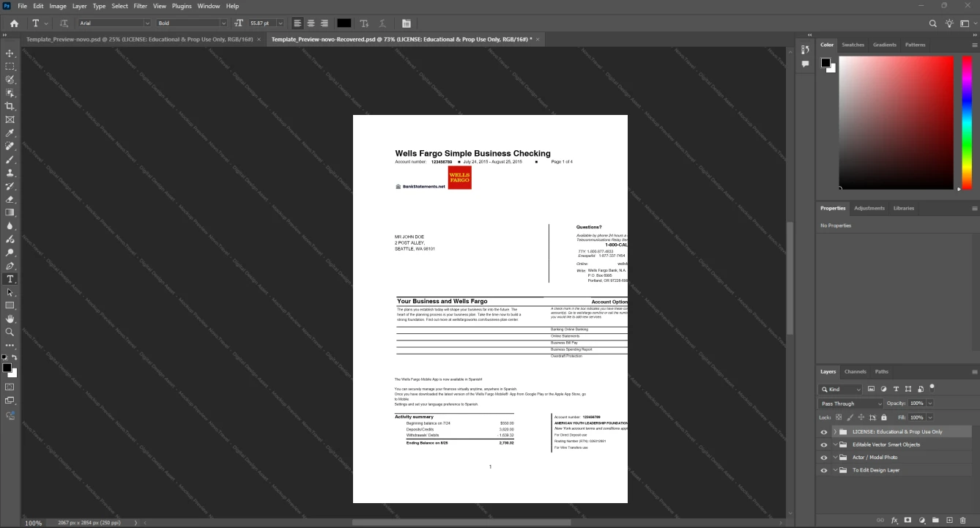Open Pass Through blend mode dropdown
This screenshot has width=980, height=528.
[851, 404]
